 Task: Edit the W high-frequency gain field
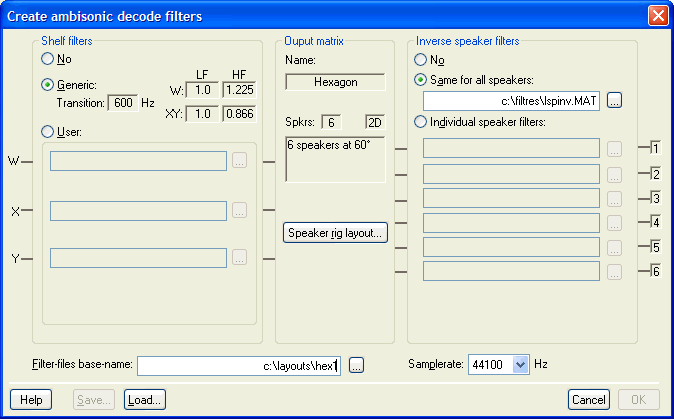tap(239, 90)
